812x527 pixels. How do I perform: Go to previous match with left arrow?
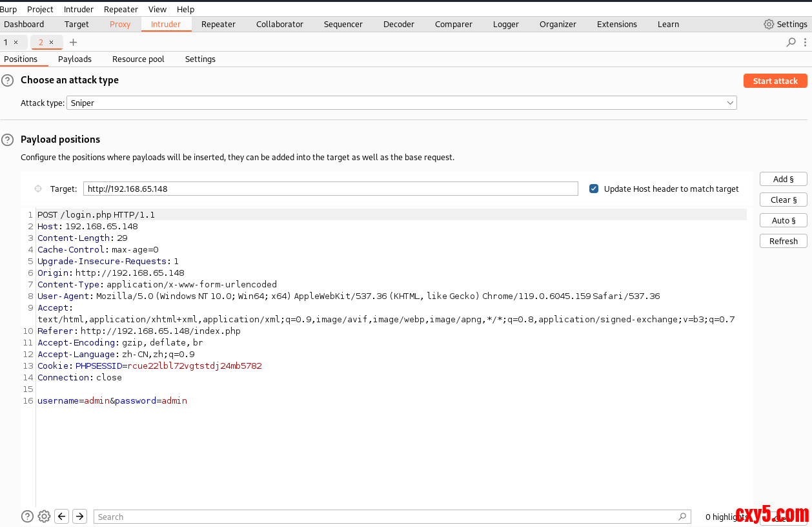pos(61,516)
